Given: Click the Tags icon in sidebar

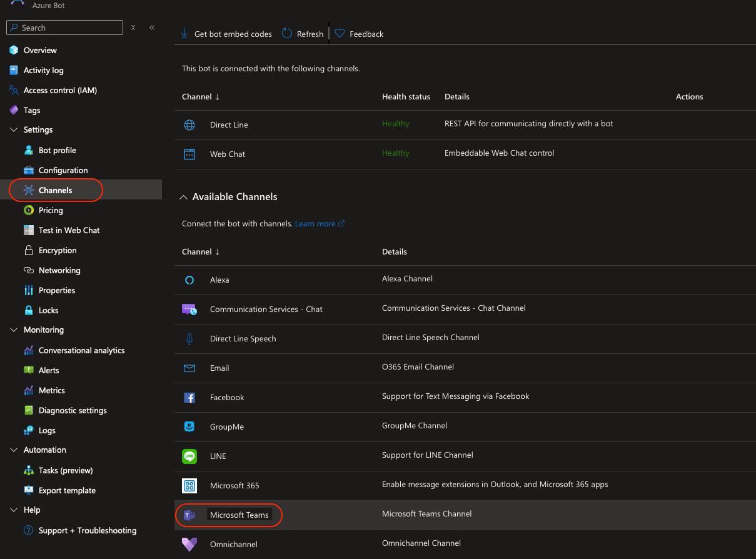Looking at the screenshot, I should pos(14,110).
